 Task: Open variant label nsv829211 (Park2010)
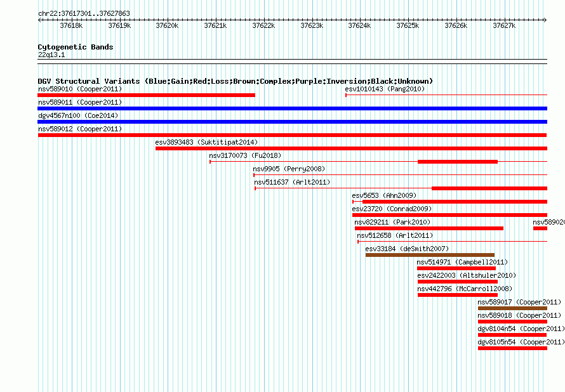pyautogui.click(x=392, y=222)
